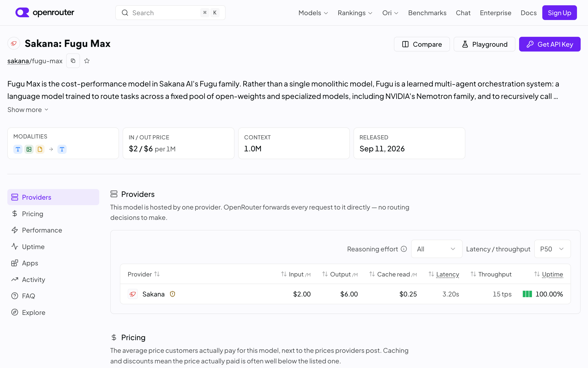Open the Reasoning effort All dropdown
The image size is (588, 368).
pyautogui.click(x=436, y=249)
